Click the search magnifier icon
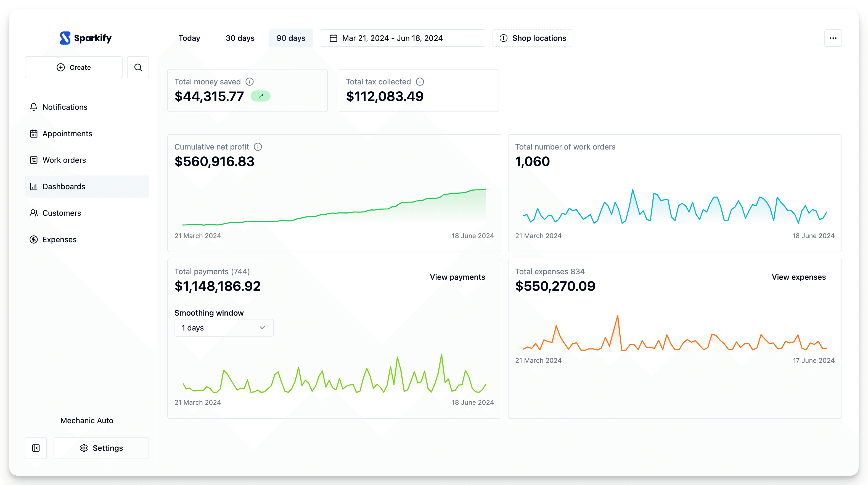868x485 pixels. click(x=138, y=67)
